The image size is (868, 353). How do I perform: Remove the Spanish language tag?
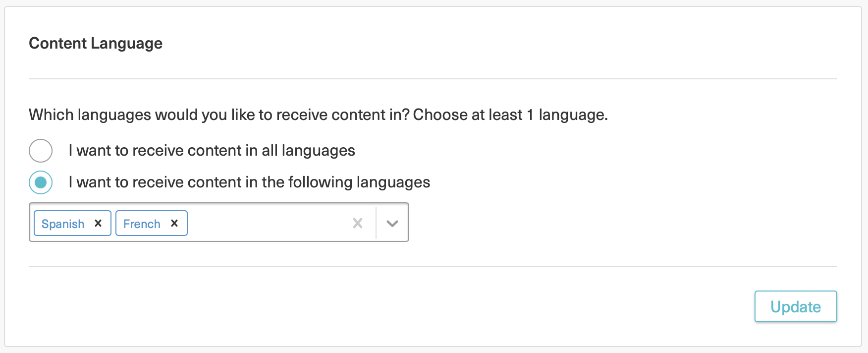point(98,224)
